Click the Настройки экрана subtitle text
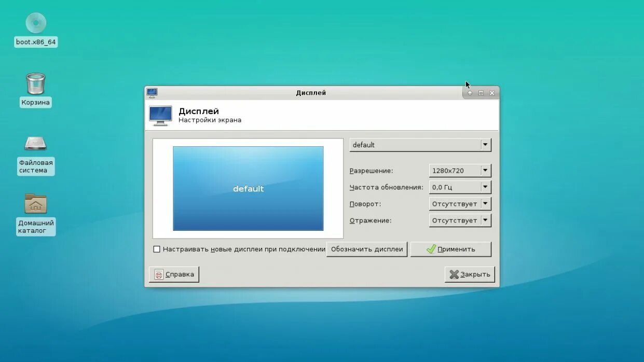Viewport: 644px width, 362px height. pos(210,120)
